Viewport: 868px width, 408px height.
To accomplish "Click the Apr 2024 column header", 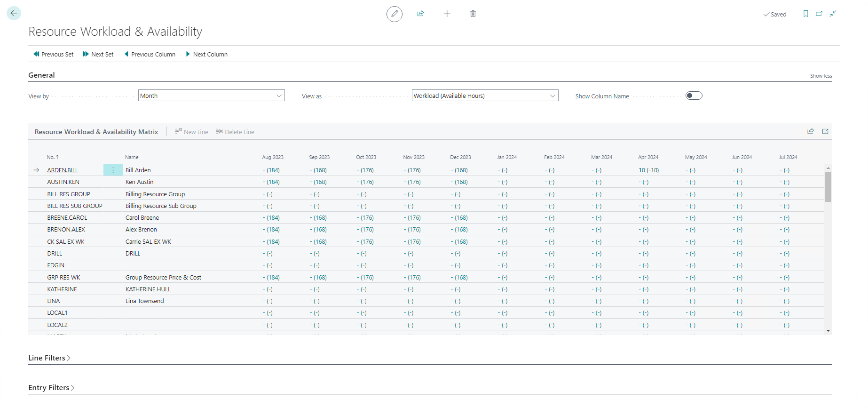I will 648,157.
